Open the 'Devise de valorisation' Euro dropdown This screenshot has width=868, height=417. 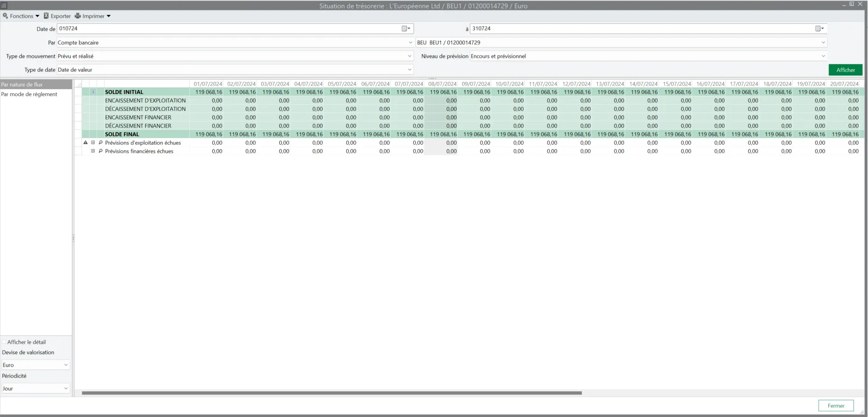coord(36,365)
